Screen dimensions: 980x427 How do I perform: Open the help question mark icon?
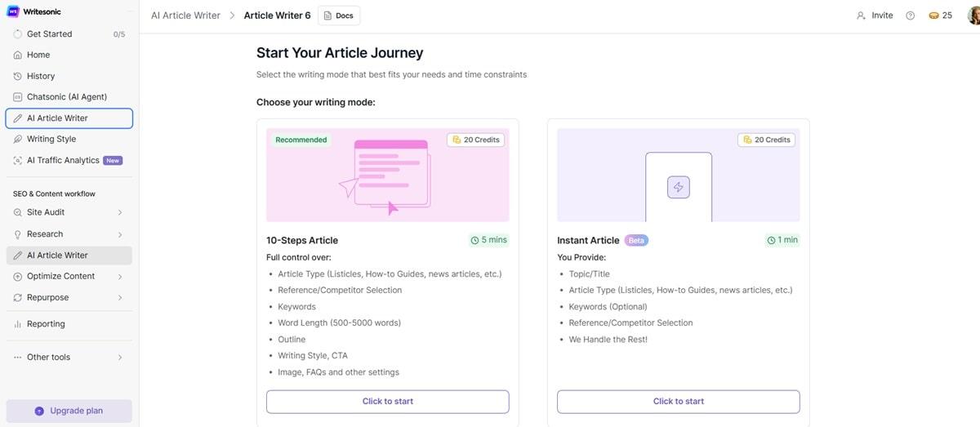[x=911, y=16]
